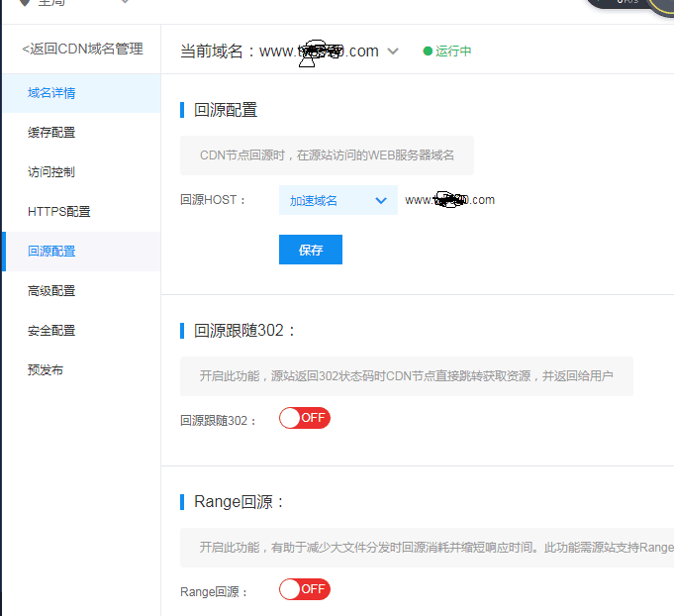The width and height of the screenshot is (674, 616).
Task: Open the 域名详情 menu item
Action: [82, 93]
